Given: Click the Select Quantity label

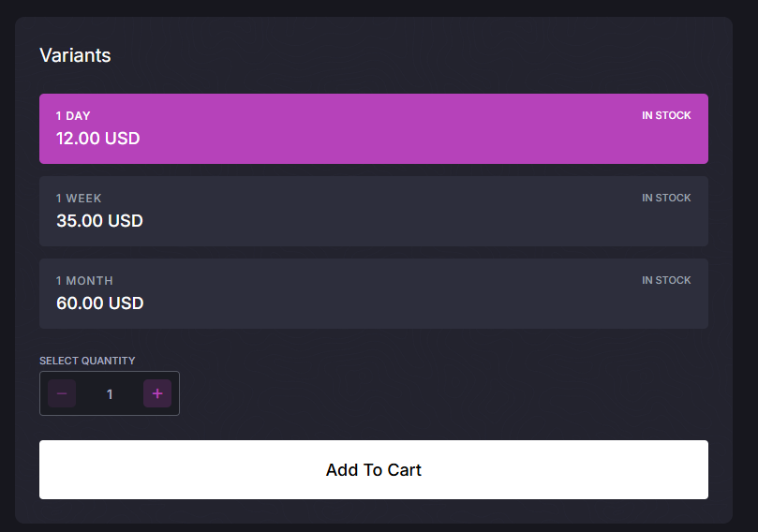Looking at the screenshot, I should tap(87, 361).
